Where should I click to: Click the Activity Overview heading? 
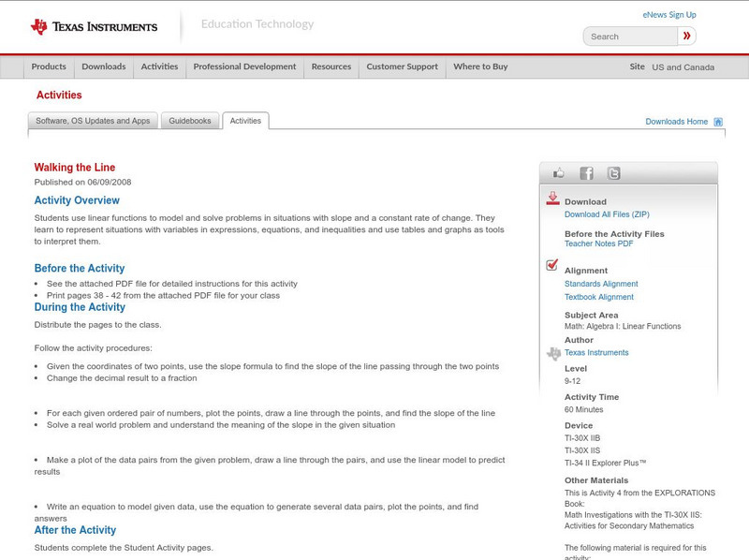[x=77, y=200]
